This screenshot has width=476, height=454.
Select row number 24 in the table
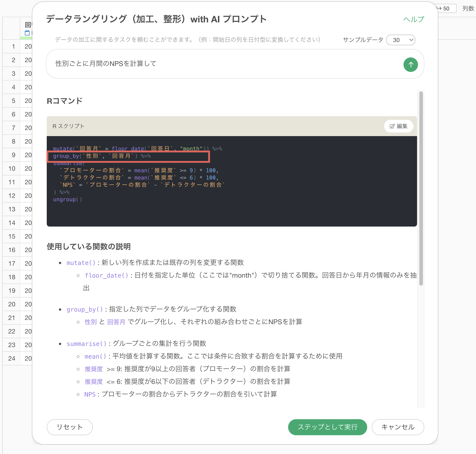[12, 358]
